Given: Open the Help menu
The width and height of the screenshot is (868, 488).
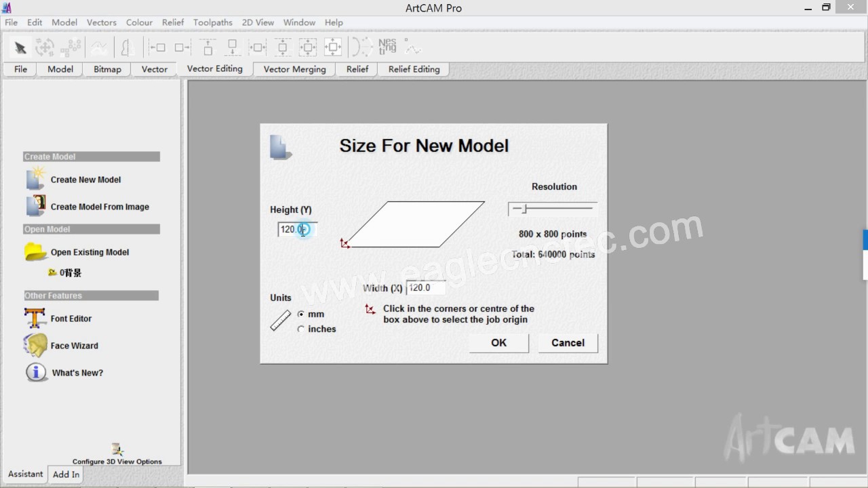Looking at the screenshot, I should [334, 22].
